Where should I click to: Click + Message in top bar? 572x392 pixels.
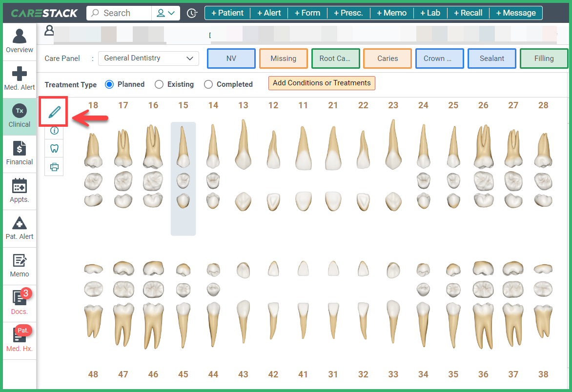pos(516,13)
